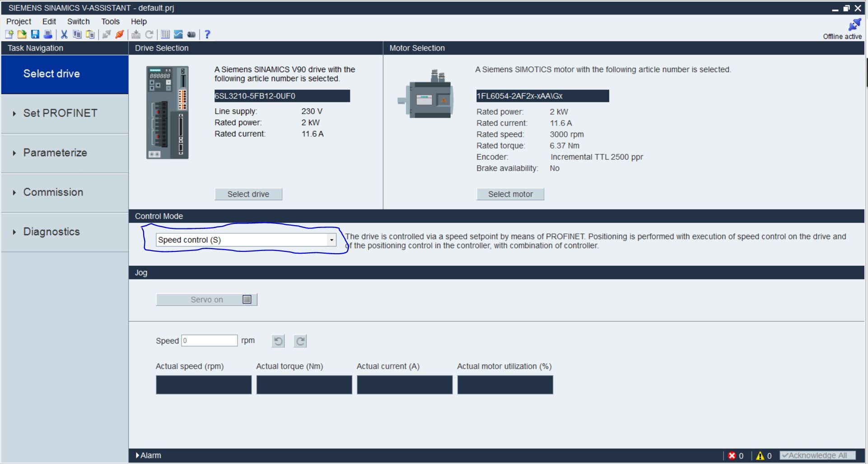Viewport: 868px width, 464px height.
Task: Open the parameter list table icon
Action: point(165,34)
